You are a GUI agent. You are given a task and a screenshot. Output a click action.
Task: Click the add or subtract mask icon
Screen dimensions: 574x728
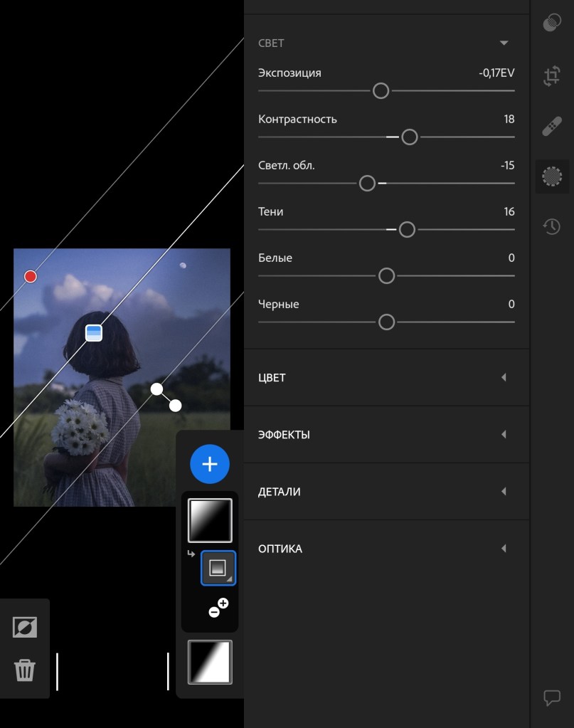tap(218, 608)
